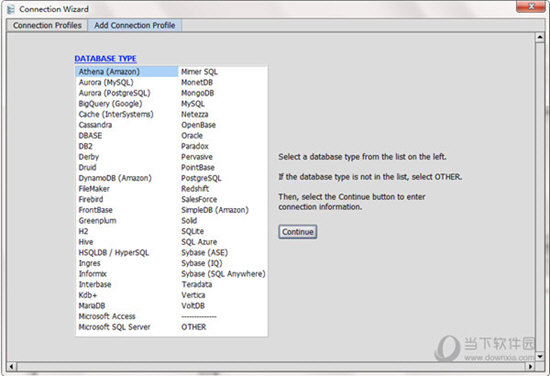
Task: Pick SQLite from the database list
Action: [193, 231]
